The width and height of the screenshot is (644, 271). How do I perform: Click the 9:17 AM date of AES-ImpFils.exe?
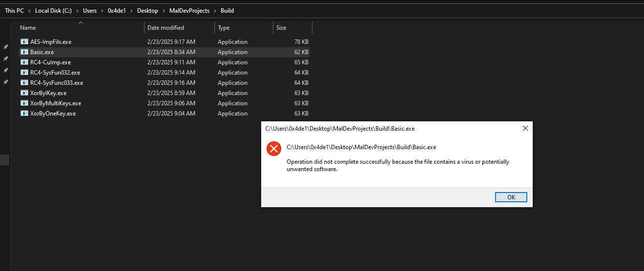click(x=171, y=42)
